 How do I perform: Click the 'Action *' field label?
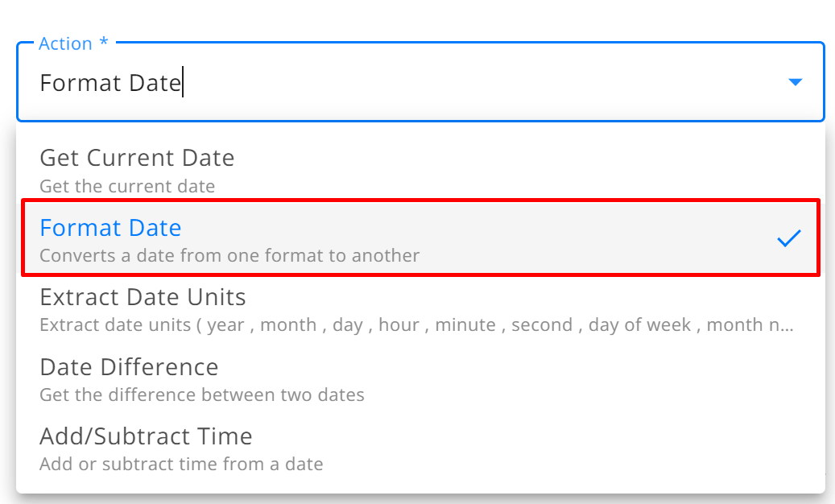point(73,43)
